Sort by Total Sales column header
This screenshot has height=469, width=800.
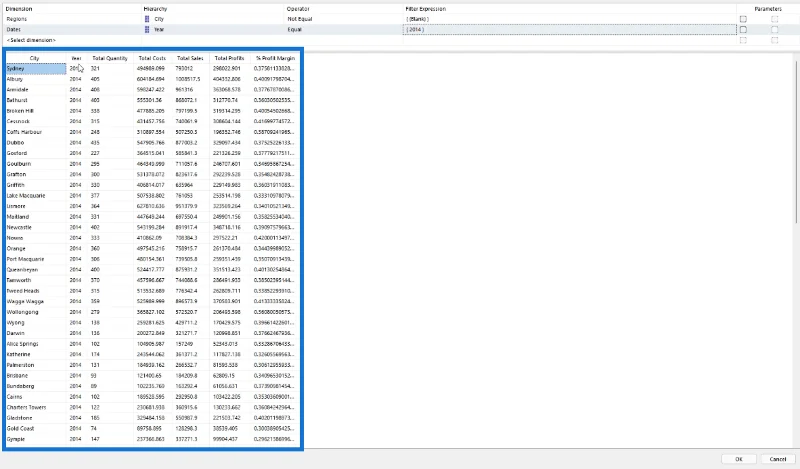(x=190, y=58)
